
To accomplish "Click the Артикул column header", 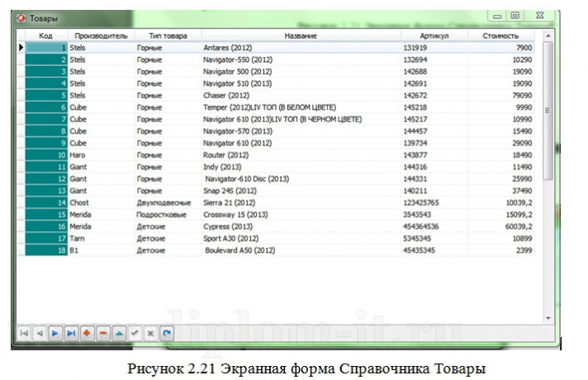I will (x=434, y=36).
